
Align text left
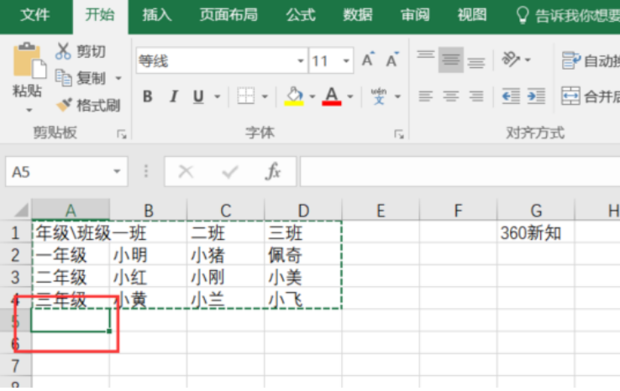426,96
